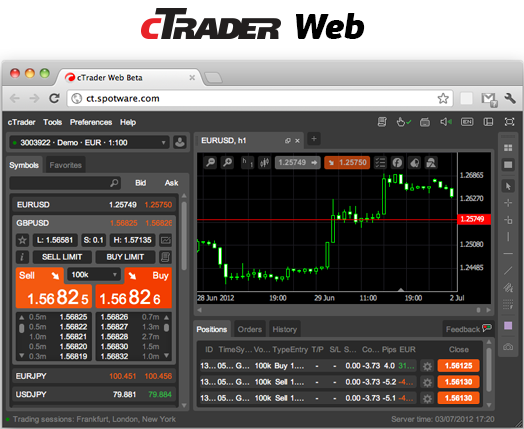The width and height of the screenshot is (524, 429).
Task: Select the crosshair tool in right sidebar
Action: 508,203
